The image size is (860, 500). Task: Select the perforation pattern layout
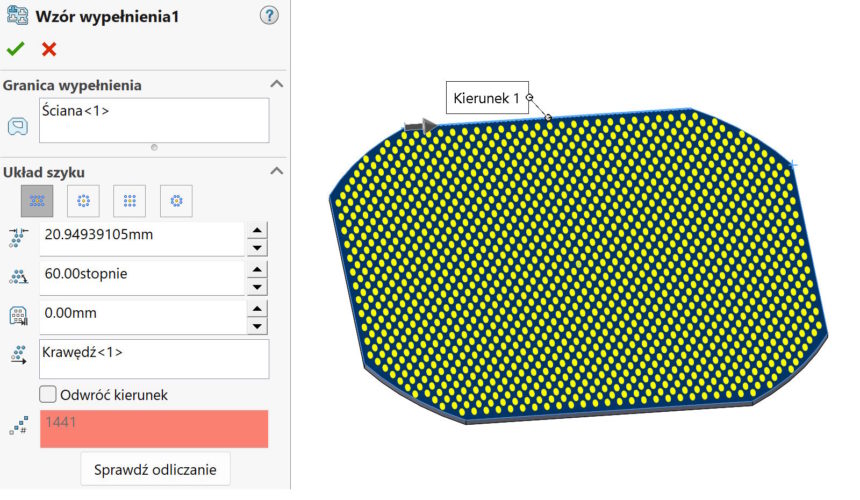click(x=37, y=201)
